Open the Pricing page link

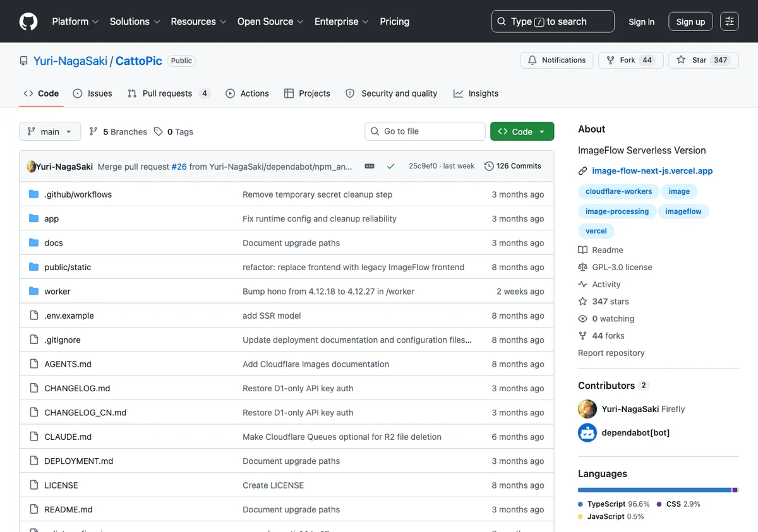click(395, 21)
